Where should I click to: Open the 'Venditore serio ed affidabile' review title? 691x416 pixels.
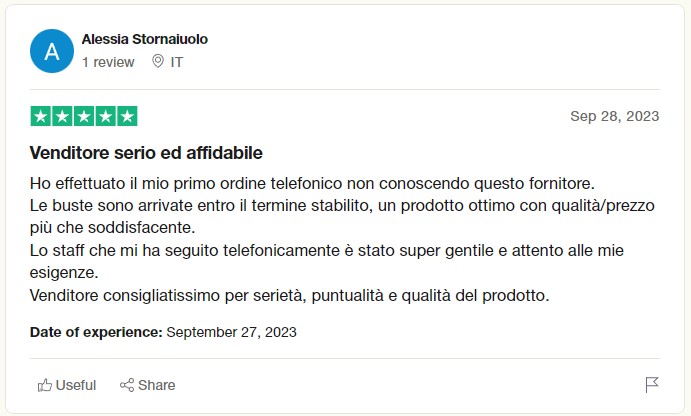click(x=146, y=153)
